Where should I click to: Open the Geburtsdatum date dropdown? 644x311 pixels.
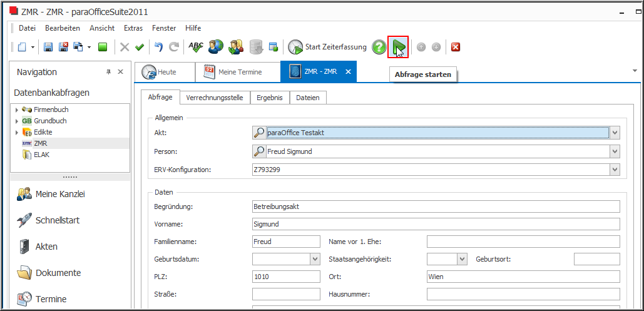pos(314,259)
